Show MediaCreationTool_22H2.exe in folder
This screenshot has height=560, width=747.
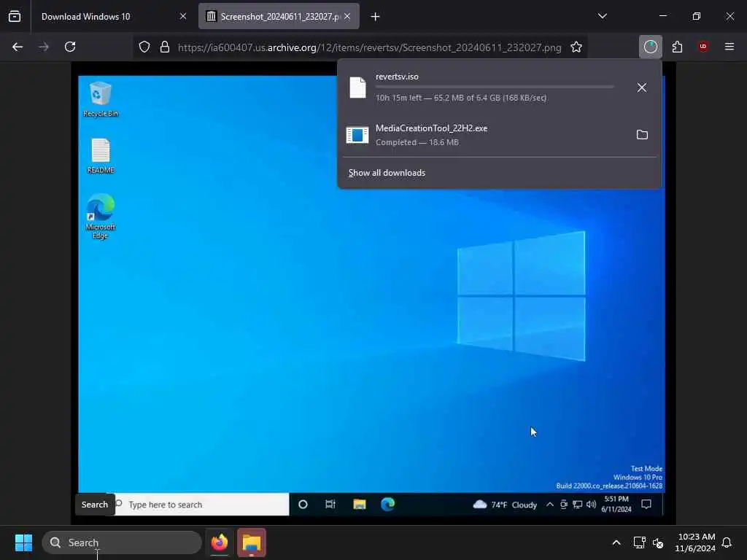point(642,135)
